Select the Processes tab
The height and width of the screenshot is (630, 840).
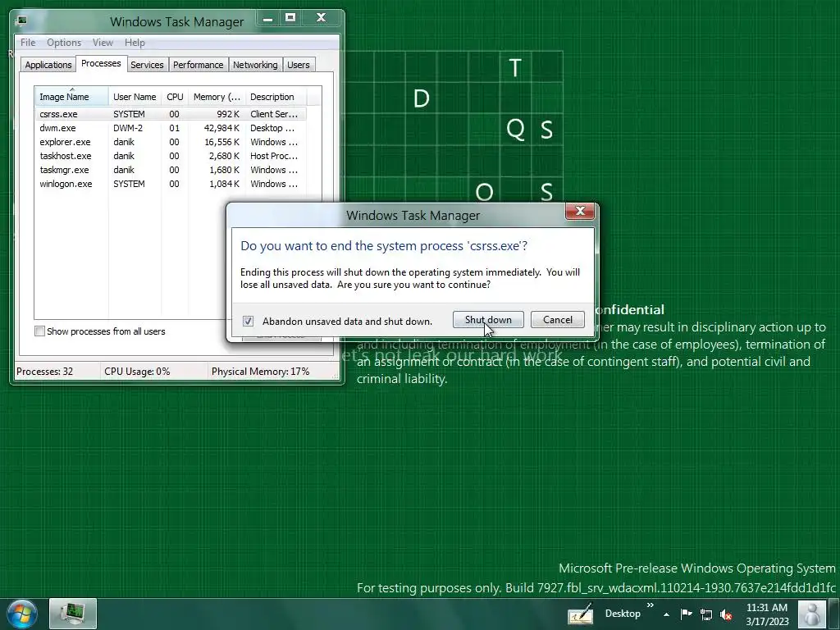coord(101,63)
